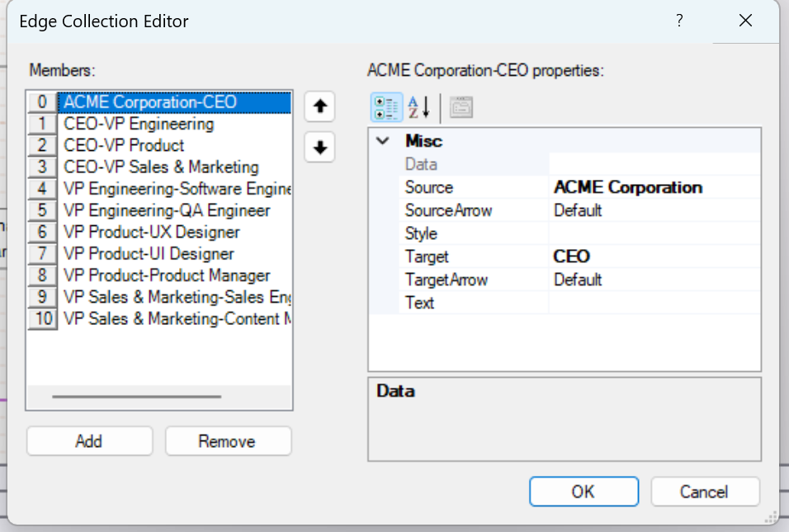Select member VP Engineering-Software Engineer
The width and height of the screenshot is (789, 532).
[175, 189]
